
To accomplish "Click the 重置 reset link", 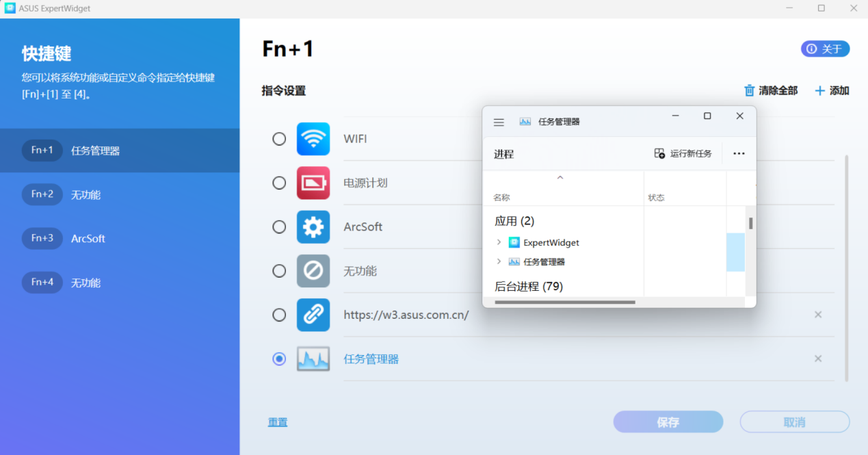I will [x=278, y=422].
